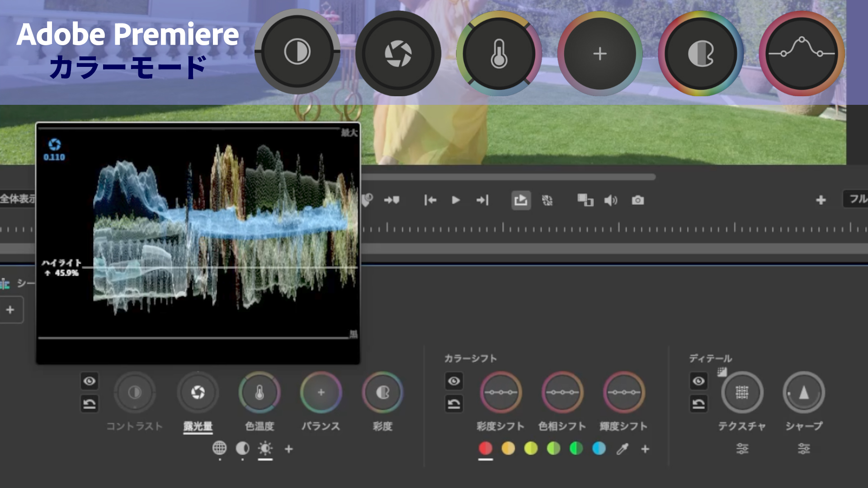Add a new exposure range with plus

(289, 449)
